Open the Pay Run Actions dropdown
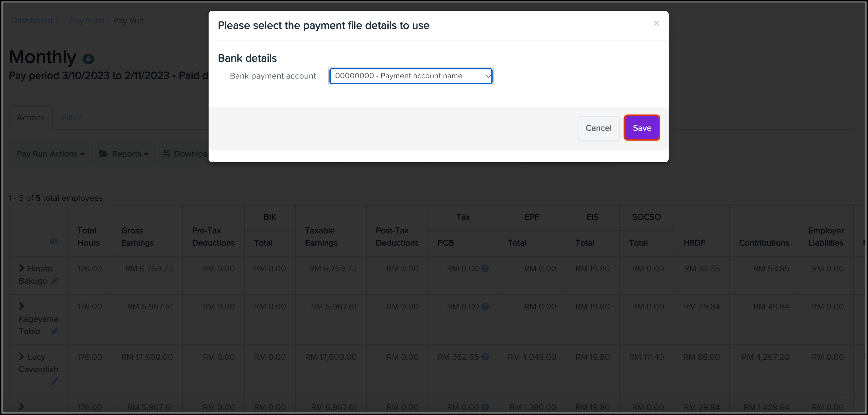868x415 pixels. pyautogui.click(x=51, y=154)
